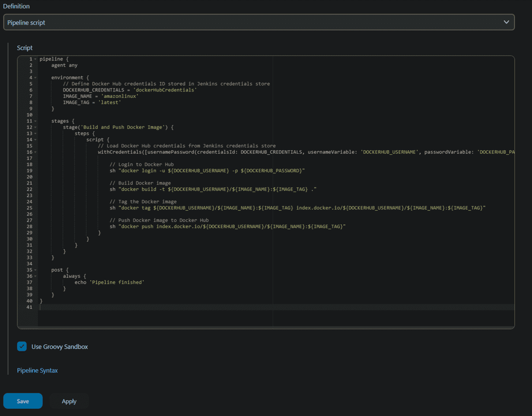The height and width of the screenshot is (416, 532).
Task: Fold the stage block at line 12
Action: pos(35,127)
